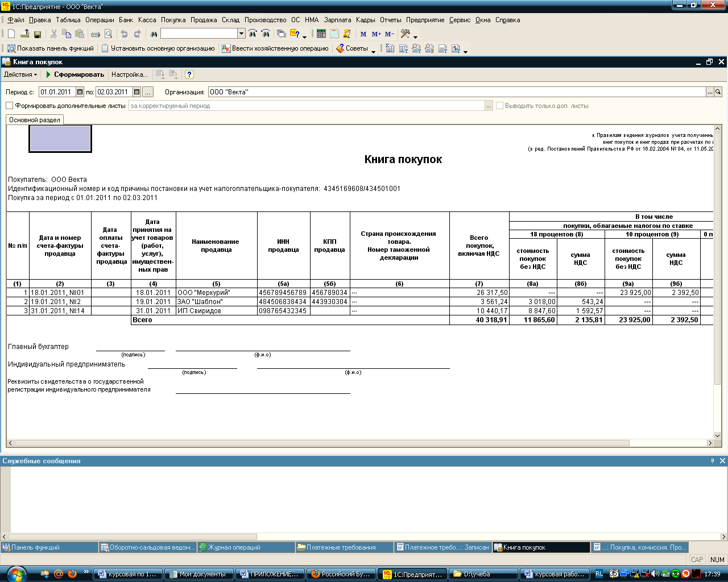Expand the tools icon dropdown arrow
Screen dimensions: 728x582
[415, 36]
